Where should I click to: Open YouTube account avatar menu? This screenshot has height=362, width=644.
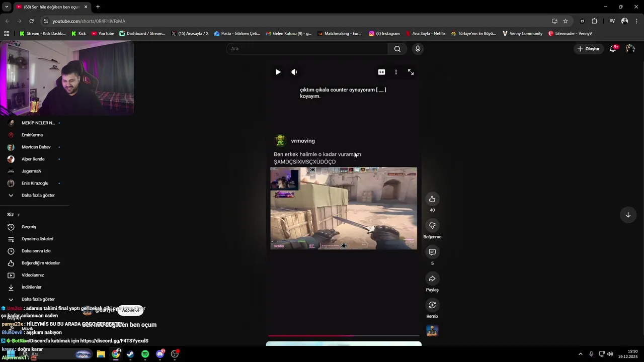coord(630,49)
